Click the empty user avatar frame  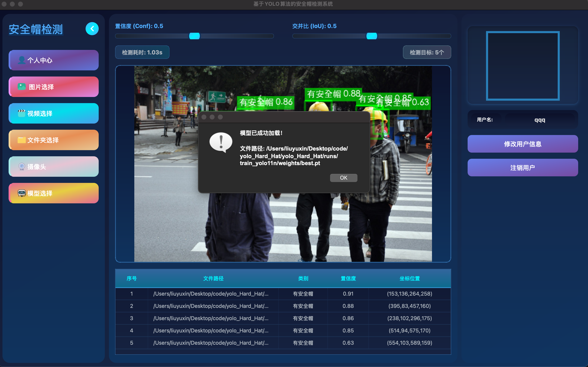click(x=523, y=66)
